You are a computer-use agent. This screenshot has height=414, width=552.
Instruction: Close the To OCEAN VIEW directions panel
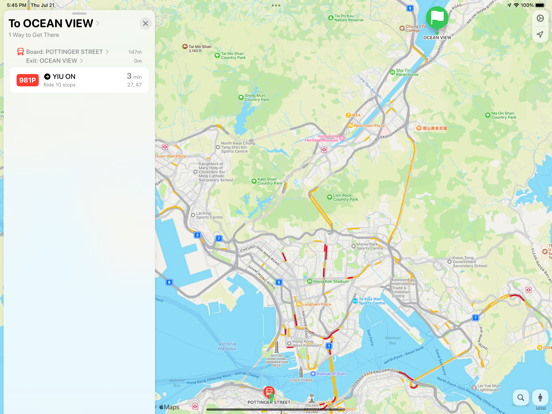click(145, 24)
